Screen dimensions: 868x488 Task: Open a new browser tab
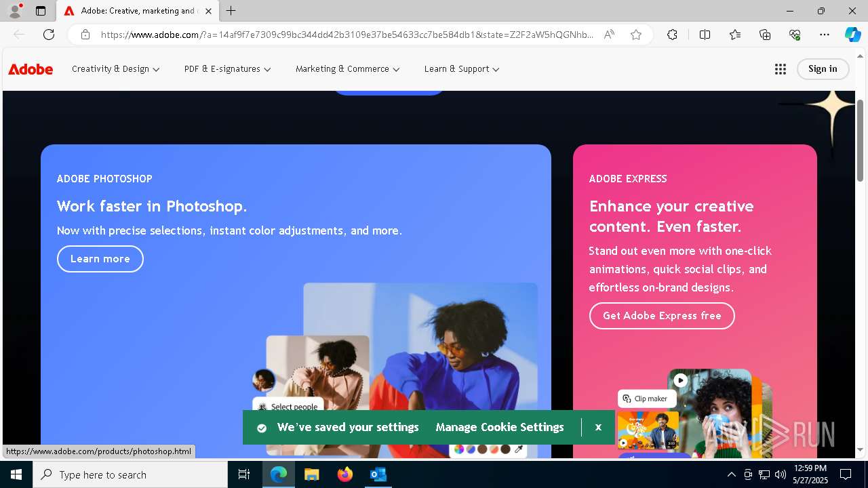[231, 11]
